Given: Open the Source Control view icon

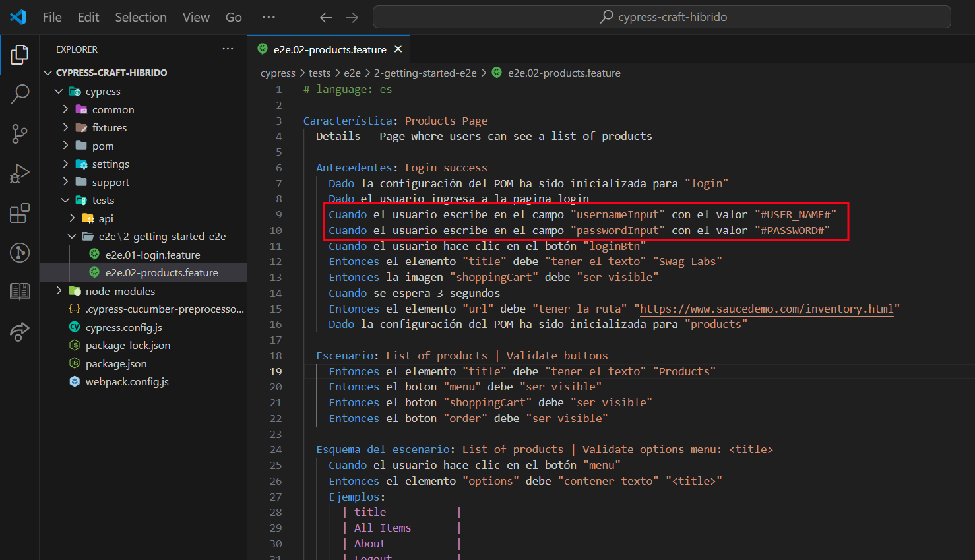Looking at the screenshot, I should coord(20,134).
